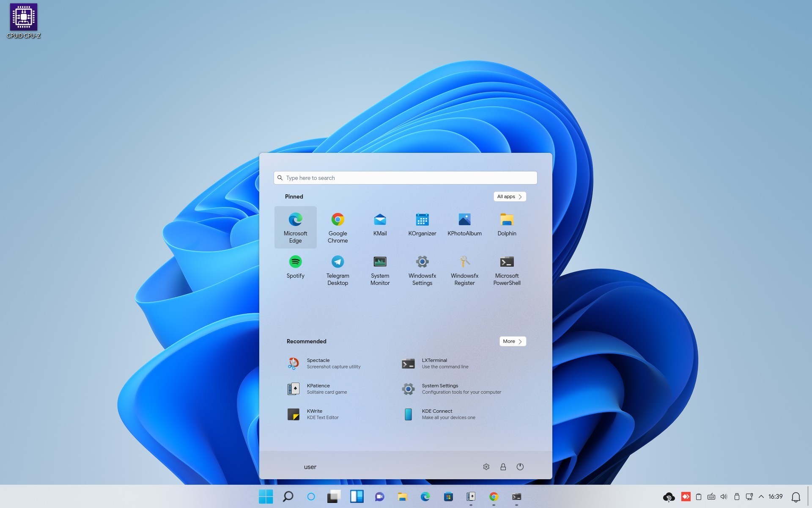Select CPUID CPU-Z desktop icon
Viewport: 812px width, 508px height.
tap(24, 21)
